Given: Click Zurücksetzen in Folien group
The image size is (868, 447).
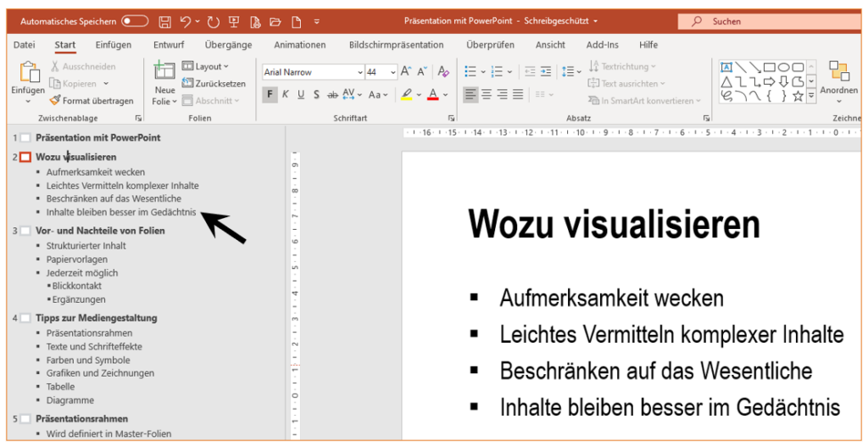Looking at the screenshot, I should pos(214,84).
